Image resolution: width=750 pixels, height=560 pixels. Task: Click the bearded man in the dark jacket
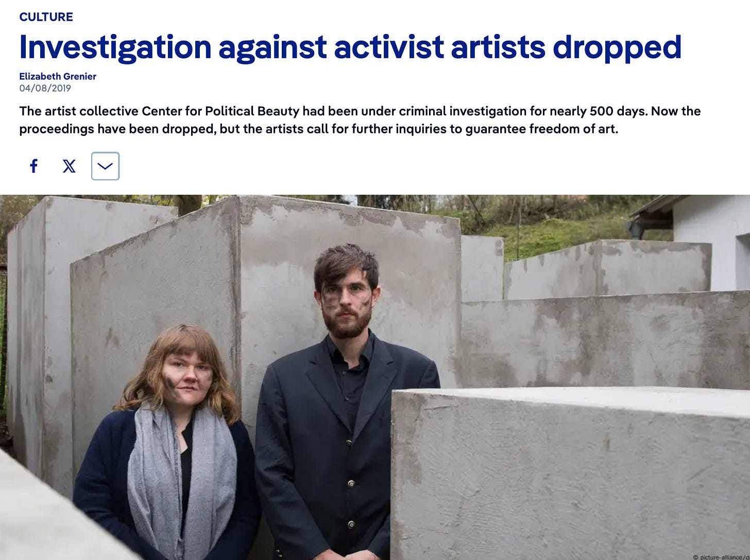(x=345, y=407)
